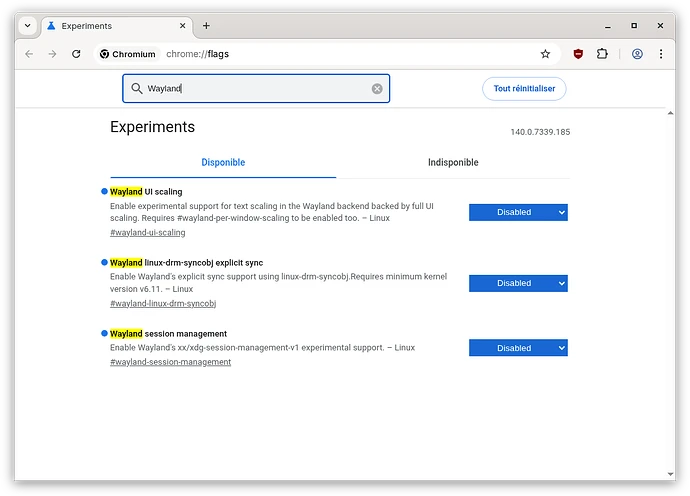Click the Tout réinitialiser button

(x=524, y=88)
